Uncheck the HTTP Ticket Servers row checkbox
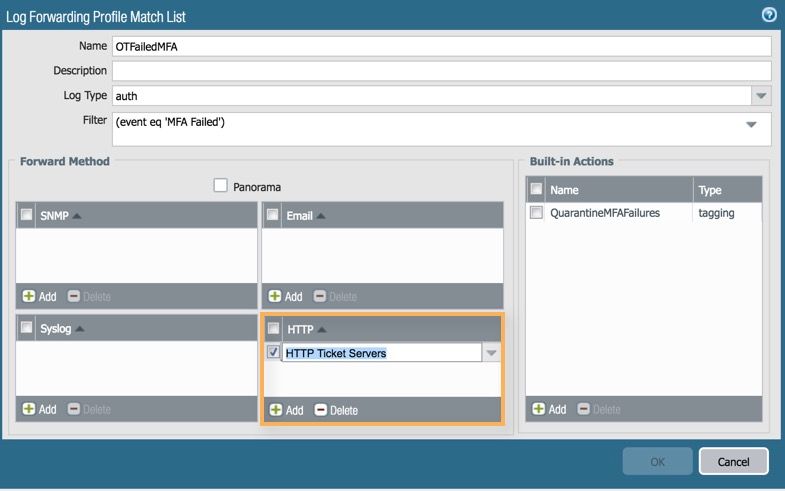 [273, 352]
